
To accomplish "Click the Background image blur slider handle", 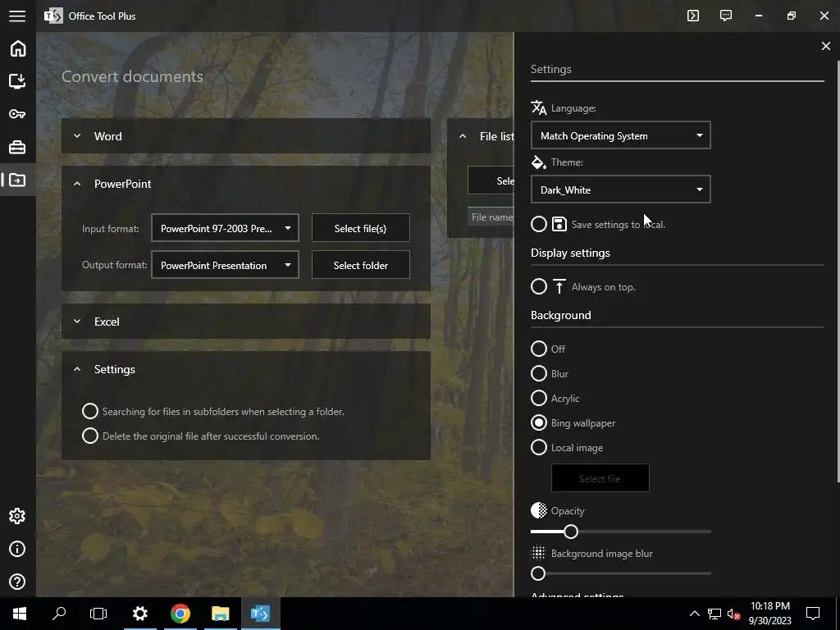I will [538, 573].
